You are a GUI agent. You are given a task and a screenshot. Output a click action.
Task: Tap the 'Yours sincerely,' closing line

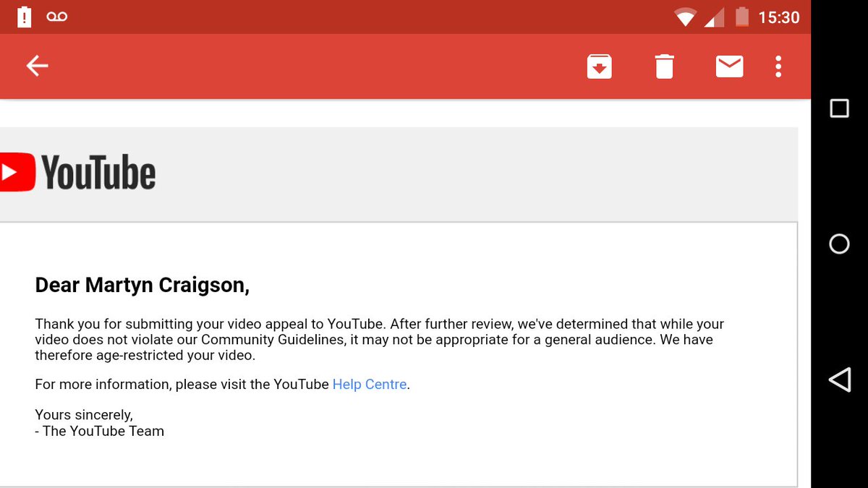(x=84, y=415)
